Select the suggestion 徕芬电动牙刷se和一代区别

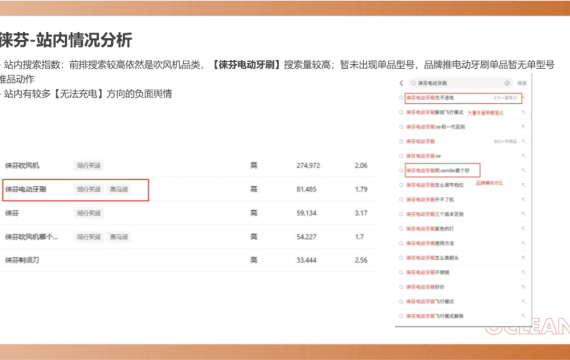click(435, 127)
